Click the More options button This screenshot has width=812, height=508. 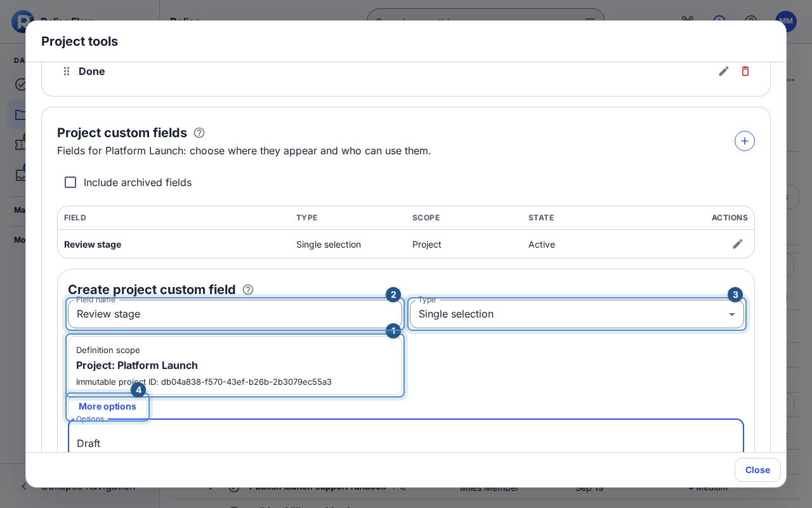click(x=107, y=406)
